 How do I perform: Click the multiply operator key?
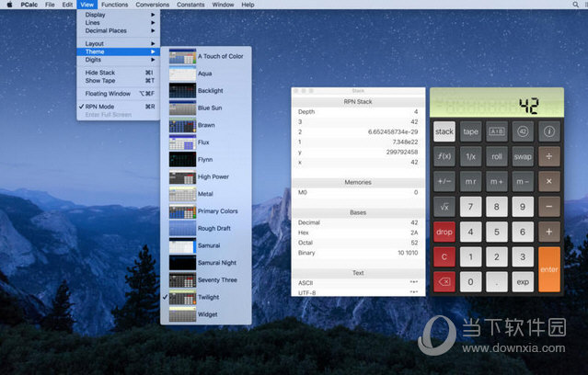[549, 181]
